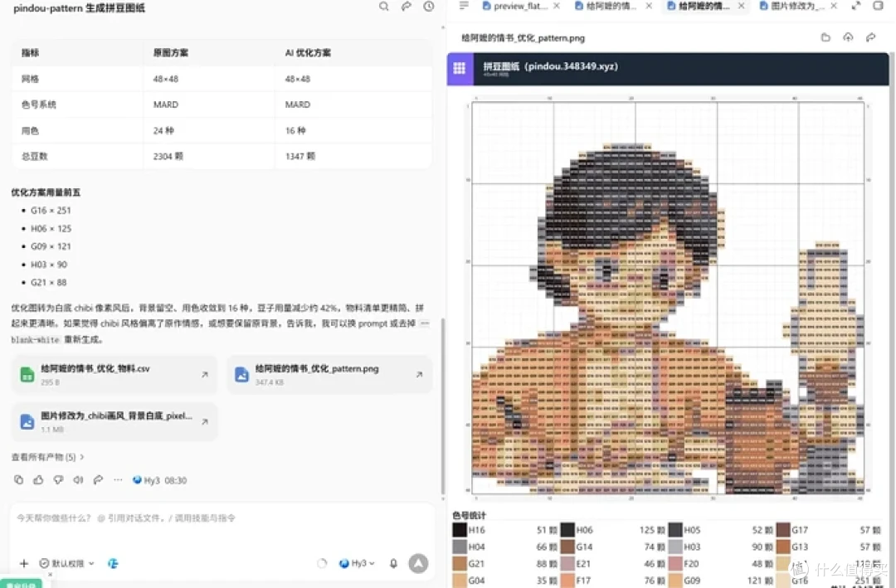Screen dimensions: 896x588
Task: Select the H06 × 125 list item
Action: point(51,229)
